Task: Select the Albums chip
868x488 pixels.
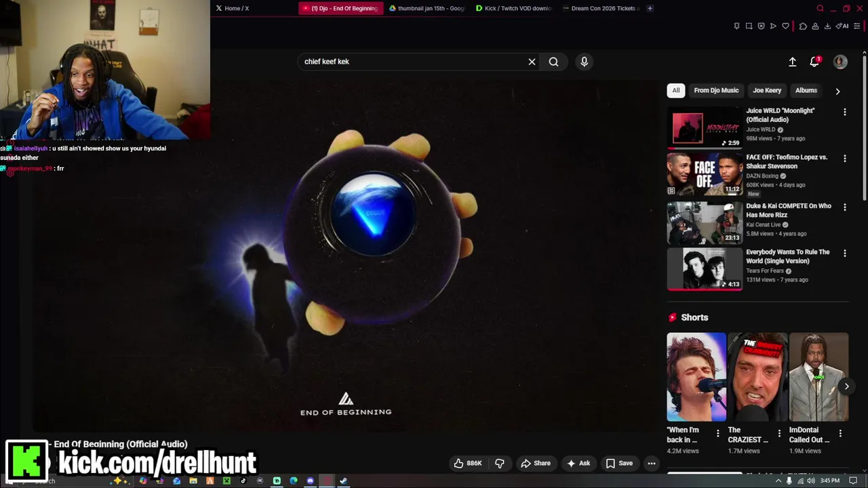Action: [x=806, y=90]
